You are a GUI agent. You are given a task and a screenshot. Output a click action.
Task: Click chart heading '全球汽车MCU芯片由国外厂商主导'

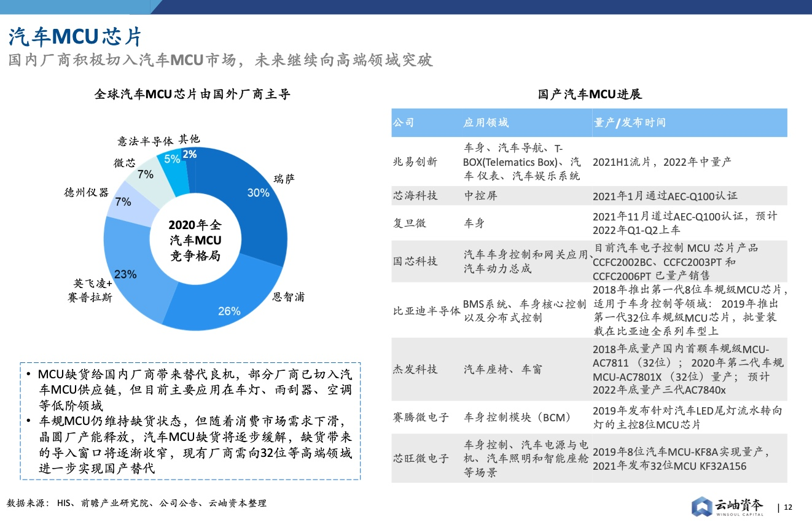coord(192,95)
